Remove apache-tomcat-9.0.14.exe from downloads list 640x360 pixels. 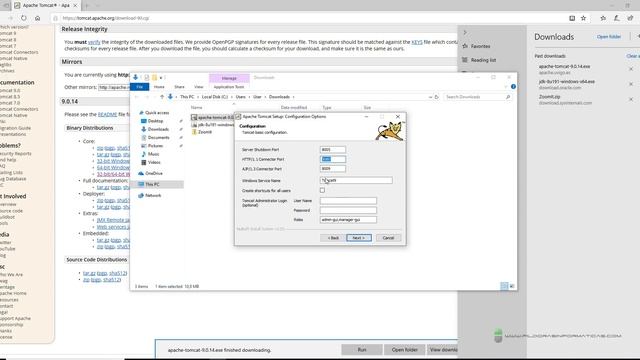pos(631,69)
